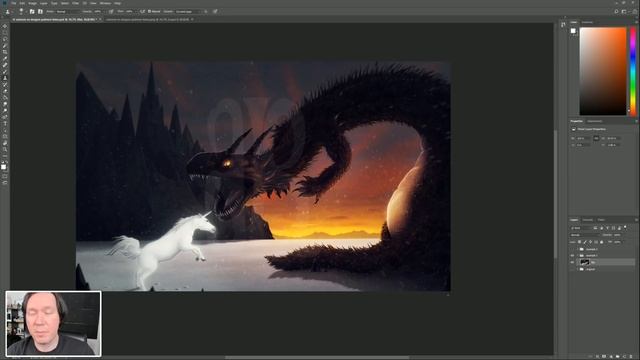
Task: Switch to the Channels tab
Action: pos(587,220)
